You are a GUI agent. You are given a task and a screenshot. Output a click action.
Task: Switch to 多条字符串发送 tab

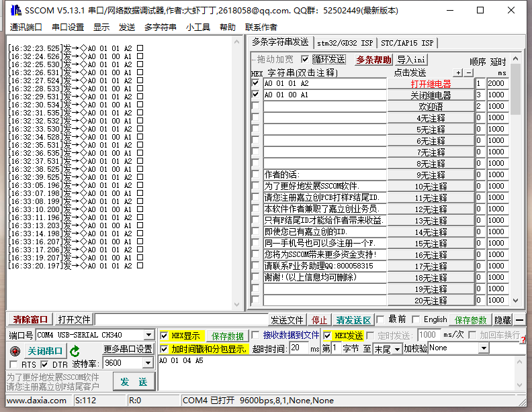[280, 42]
